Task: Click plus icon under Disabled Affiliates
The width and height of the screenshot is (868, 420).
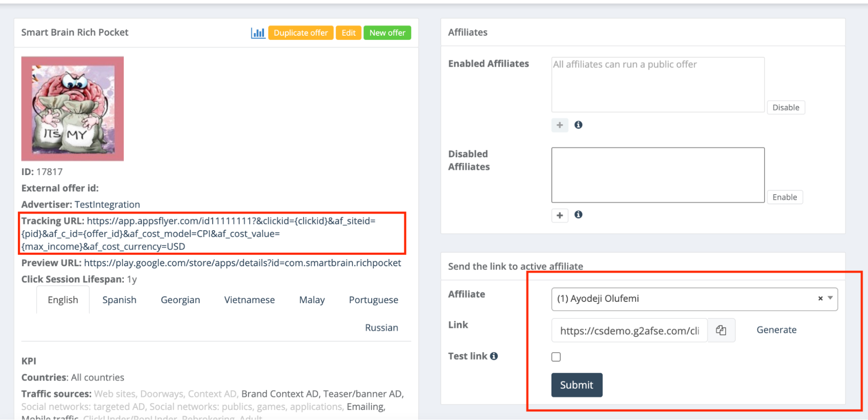Action: pyautogui.click(x=560, y=215)
